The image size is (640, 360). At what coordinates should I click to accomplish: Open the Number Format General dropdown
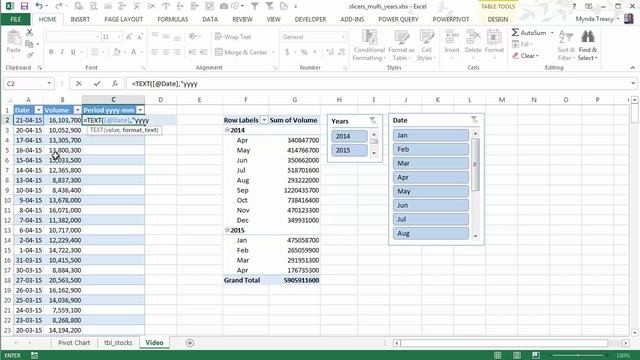coord(343,37)
